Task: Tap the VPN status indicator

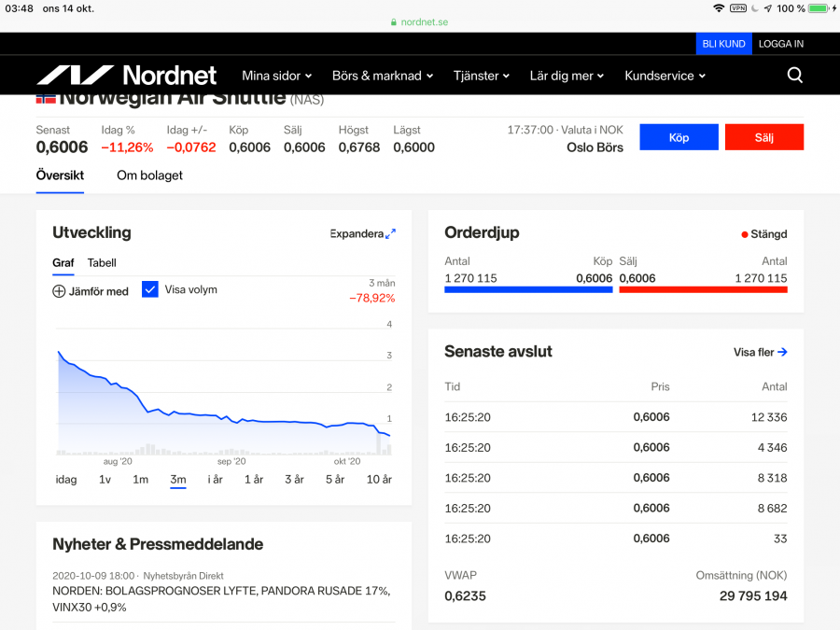Action: 738,8
